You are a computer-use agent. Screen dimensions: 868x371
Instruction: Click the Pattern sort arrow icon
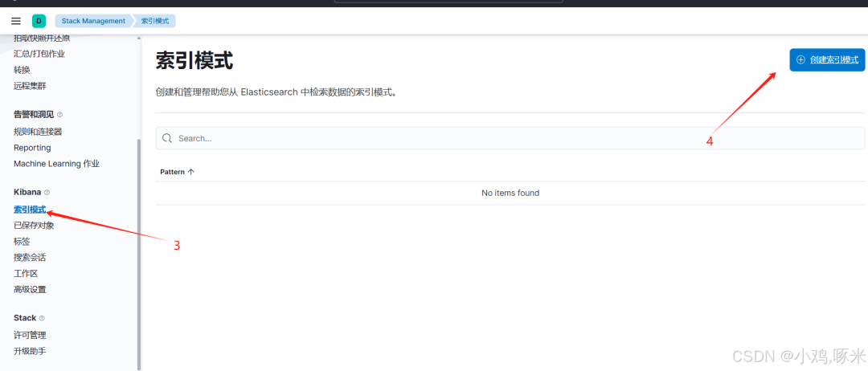[x=191, y=172]
